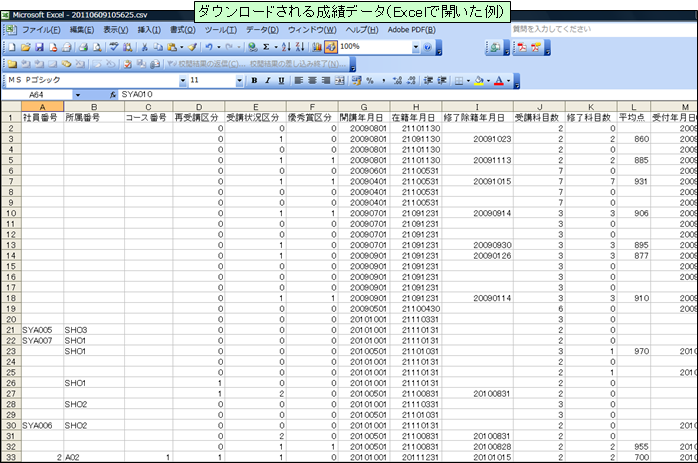Viewport: 698px width, 463px height.
Task: Undo the last action
Action: [x=208, y=47]
